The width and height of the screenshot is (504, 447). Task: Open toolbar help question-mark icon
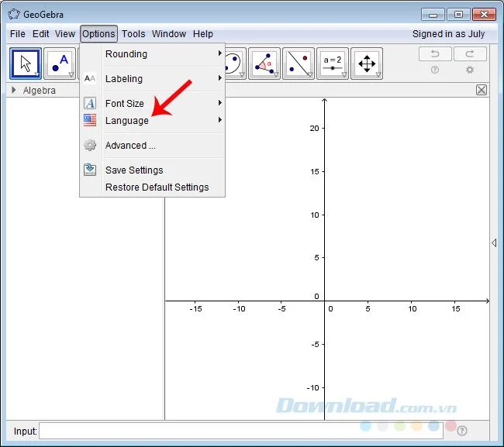click(435, 70)
